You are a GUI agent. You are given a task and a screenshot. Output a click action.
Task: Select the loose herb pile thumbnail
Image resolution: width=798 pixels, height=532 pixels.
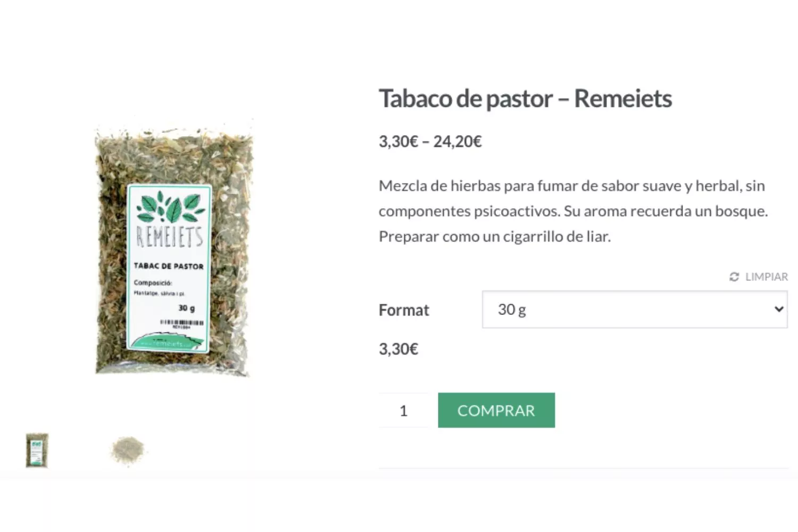(128, 451)
